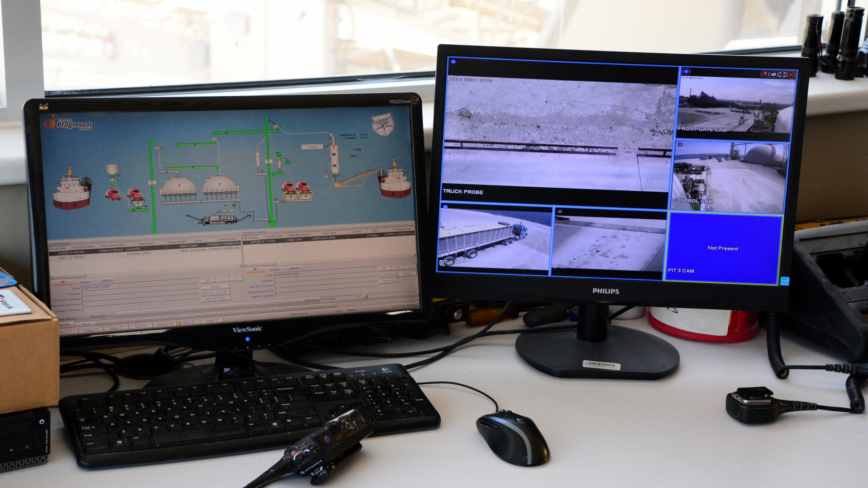Open the Pit 3 tab
The image size is (868, 488).
86,324
